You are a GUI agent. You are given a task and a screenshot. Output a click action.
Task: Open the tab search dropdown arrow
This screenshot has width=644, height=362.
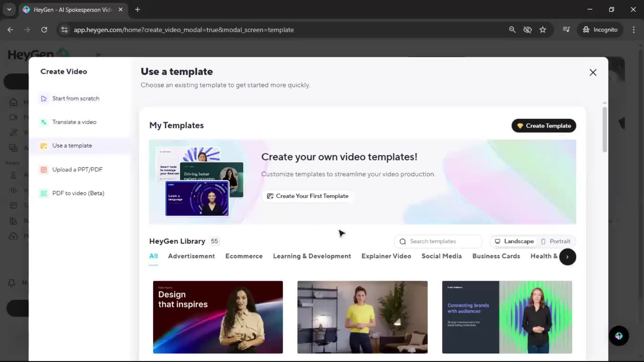(9, 9)
